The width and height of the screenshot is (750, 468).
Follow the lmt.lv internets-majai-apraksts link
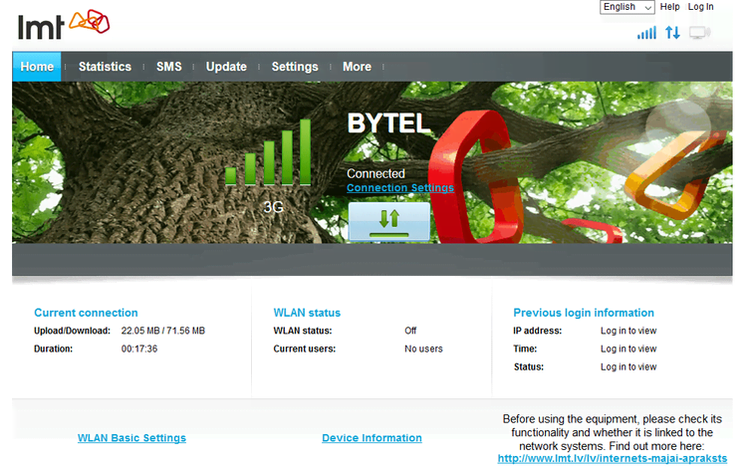pyautogui.click(x=612, y=458)
